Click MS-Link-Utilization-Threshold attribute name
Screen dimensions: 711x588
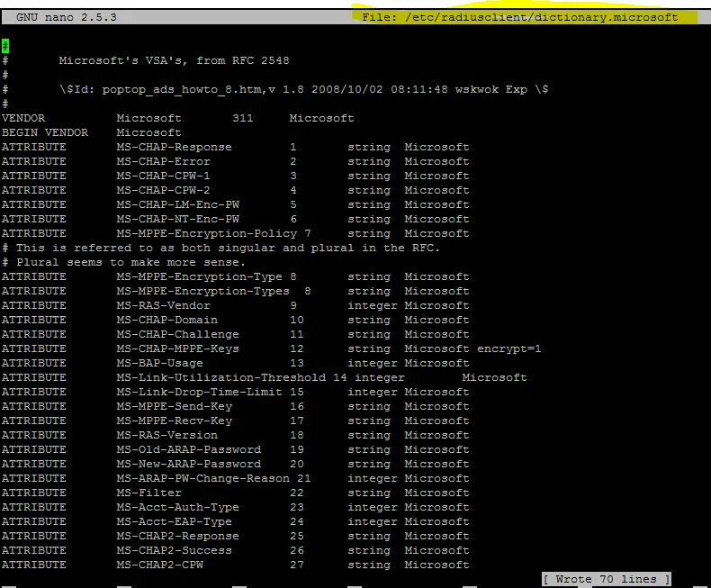[221, 377]
